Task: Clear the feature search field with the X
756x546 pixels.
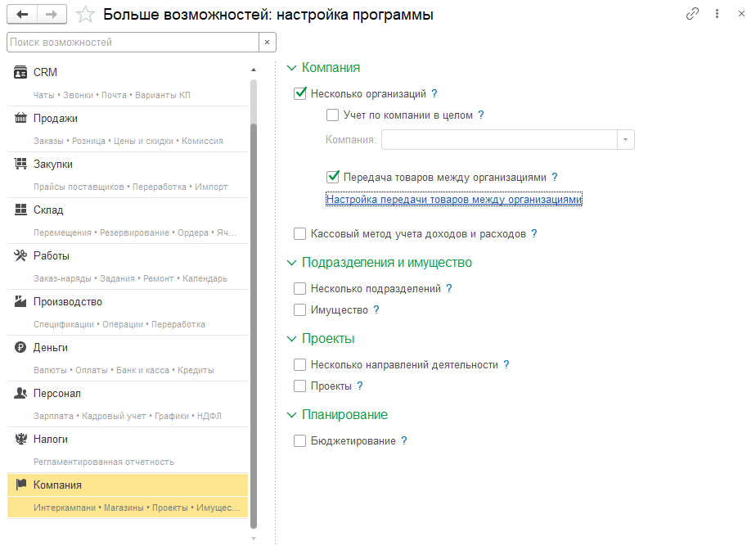Action: pos(267,42)
